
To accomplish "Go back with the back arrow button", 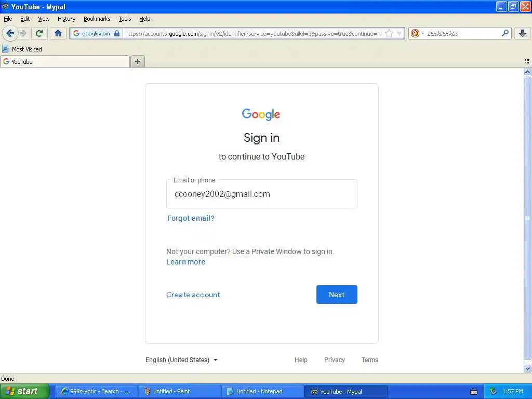I will 10,33.
